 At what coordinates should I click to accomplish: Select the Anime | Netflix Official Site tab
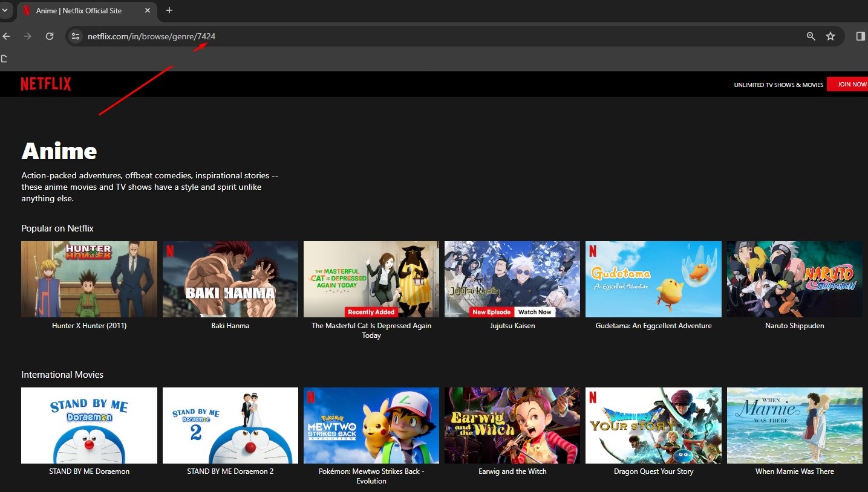click(x=86, y=11)
